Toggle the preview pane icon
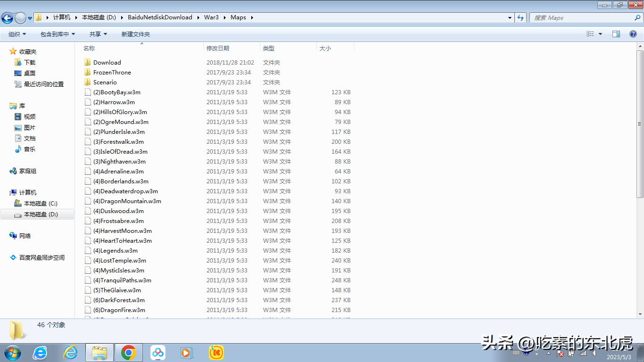644x362 pixels. (616, 34)
